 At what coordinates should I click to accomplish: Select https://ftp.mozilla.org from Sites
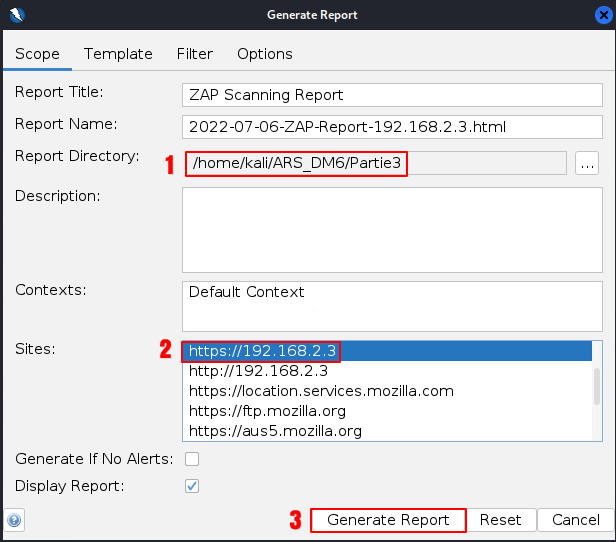pos(265,411)
